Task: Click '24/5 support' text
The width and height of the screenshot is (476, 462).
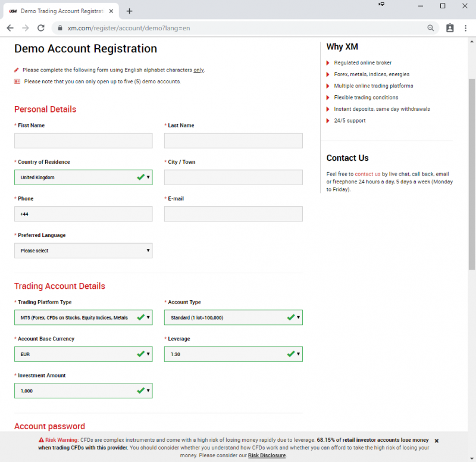Action: click(350, 121)
